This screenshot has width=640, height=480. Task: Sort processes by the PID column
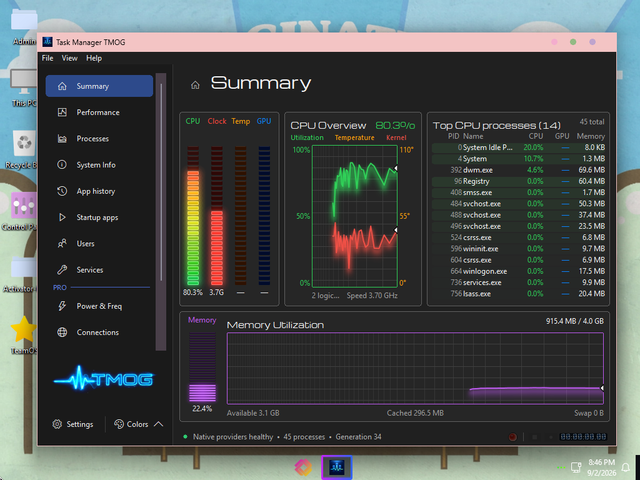(x=453, y=136)
